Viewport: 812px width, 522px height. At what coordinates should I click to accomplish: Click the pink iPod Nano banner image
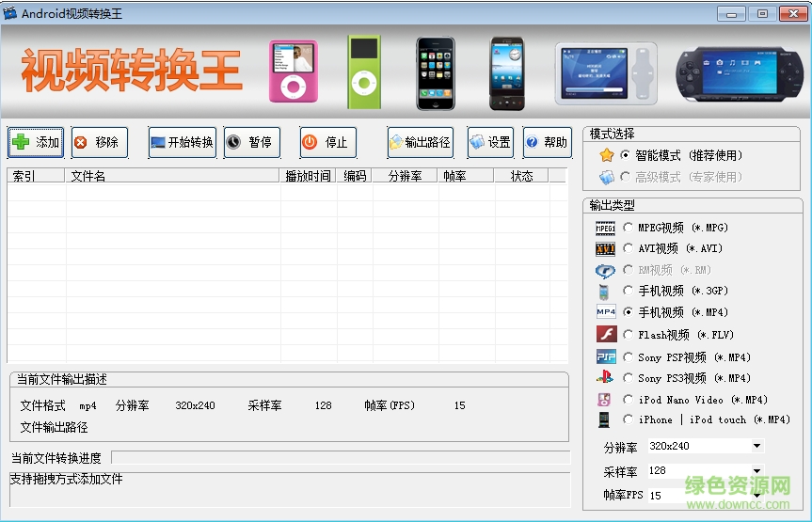tap(294, 71)
